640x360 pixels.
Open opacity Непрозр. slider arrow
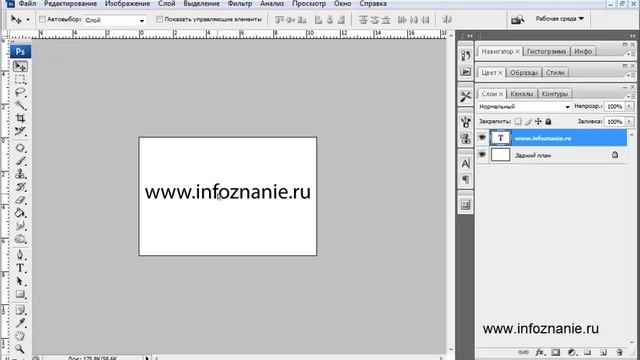pyautogui.click(x=629, y=106)
